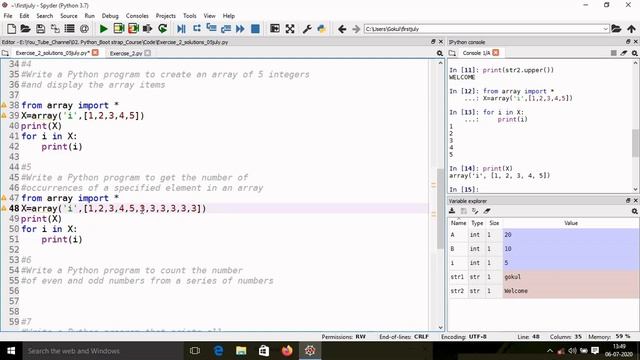This screenshot has height=360, width=640.
Task: Toggle fullscreen mode icon
Action: (x=290, y=29)
